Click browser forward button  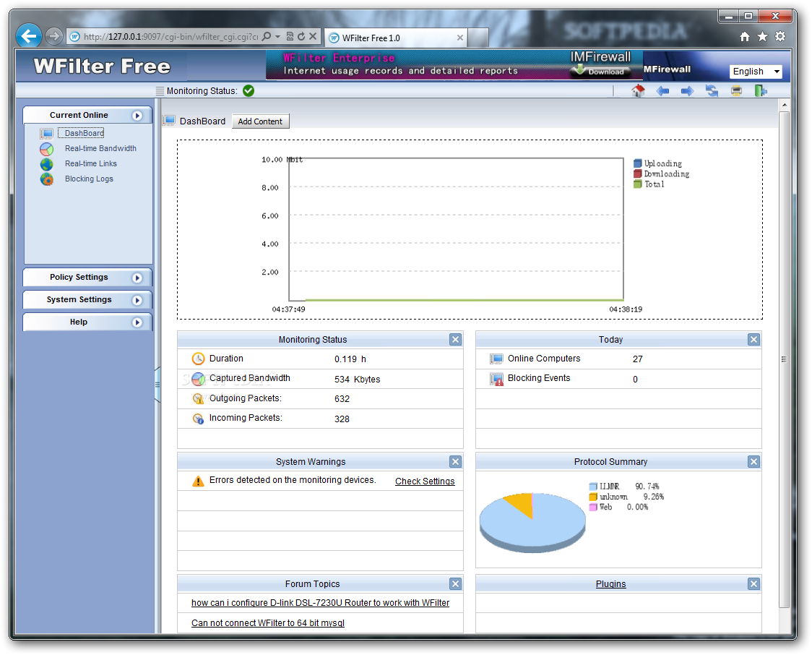[53, 36]
